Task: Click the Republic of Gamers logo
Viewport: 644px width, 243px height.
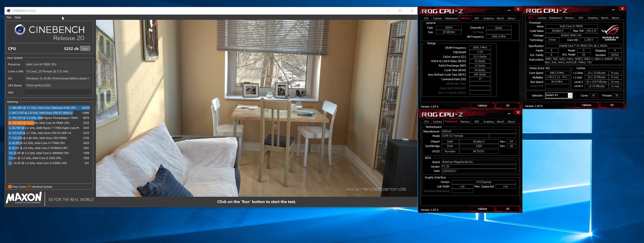Action: pyautogui.click(x=610, y=33)
